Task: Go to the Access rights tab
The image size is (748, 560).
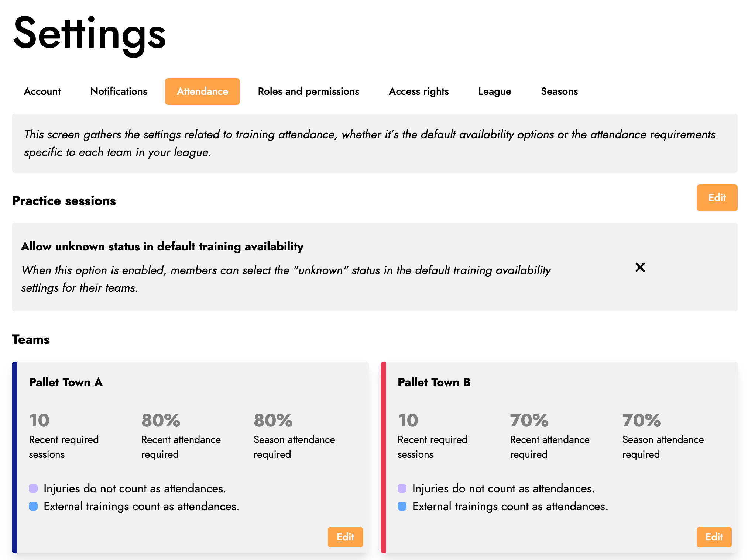Action: pos(419,91)
